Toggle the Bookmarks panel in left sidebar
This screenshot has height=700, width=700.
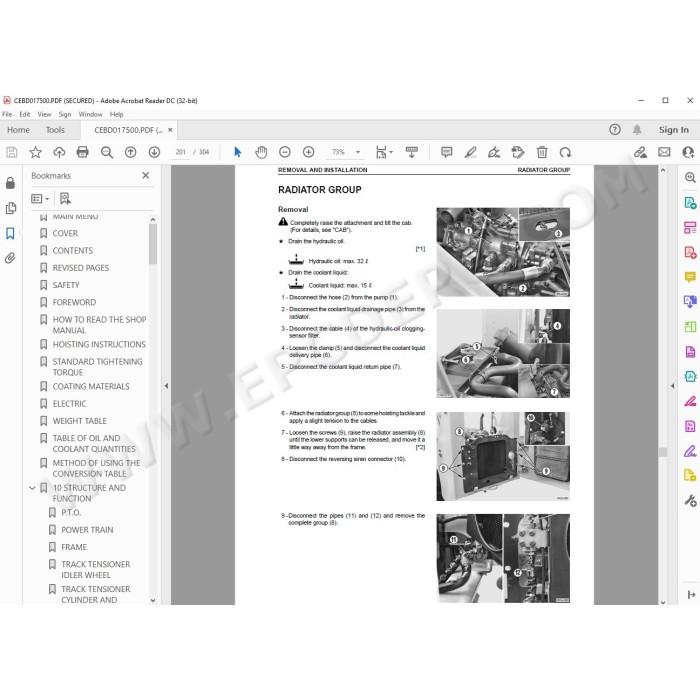[x=10, y=233]
